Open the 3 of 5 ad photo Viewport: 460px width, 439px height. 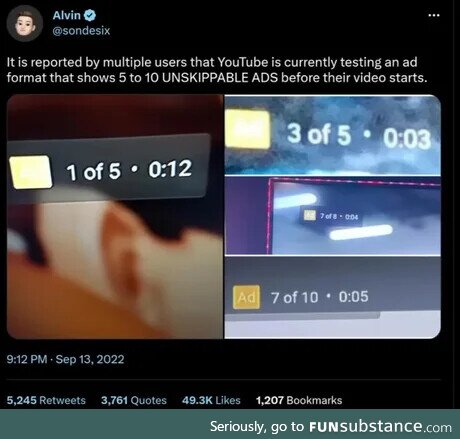coord(333,135)
